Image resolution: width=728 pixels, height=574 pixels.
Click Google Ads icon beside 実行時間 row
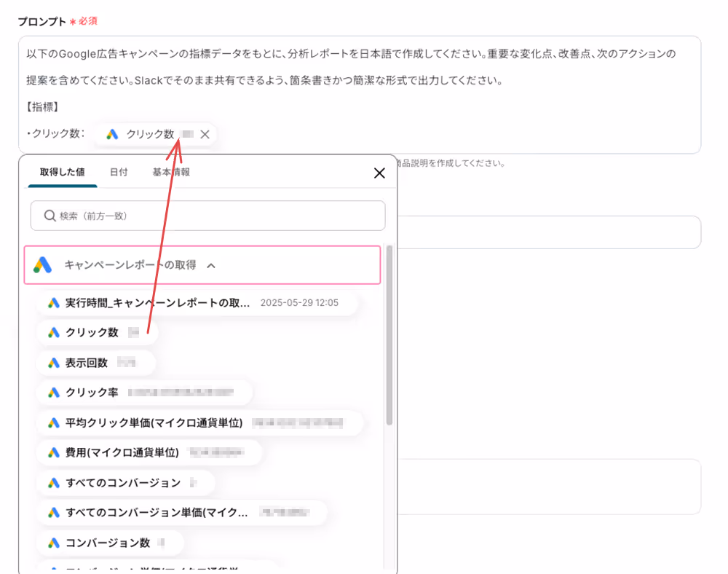pyautogui.click(x=54, y=303)
